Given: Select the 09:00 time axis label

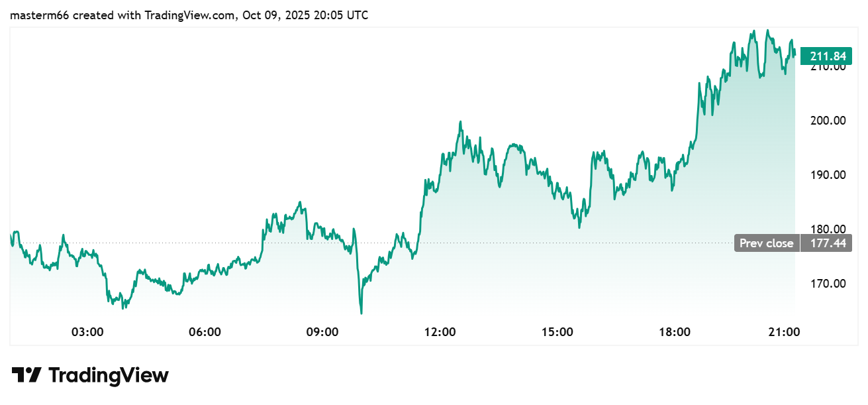Looking at the screenshot, I should click(322, 331).
